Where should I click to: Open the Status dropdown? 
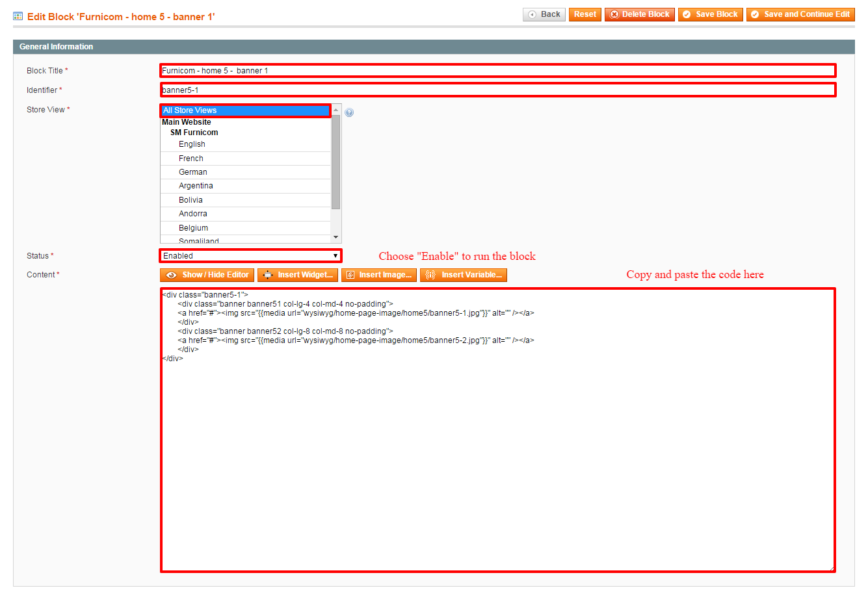250,256
